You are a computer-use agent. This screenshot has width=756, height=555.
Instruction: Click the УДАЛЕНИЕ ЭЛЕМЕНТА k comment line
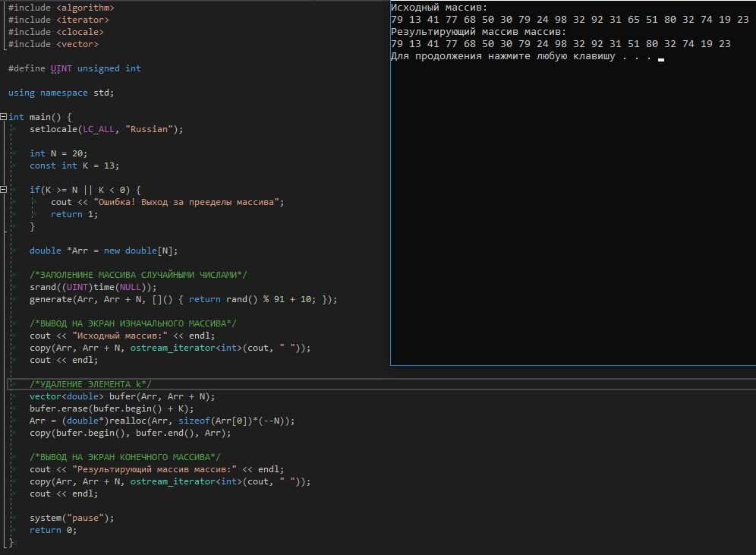[90, 384]
